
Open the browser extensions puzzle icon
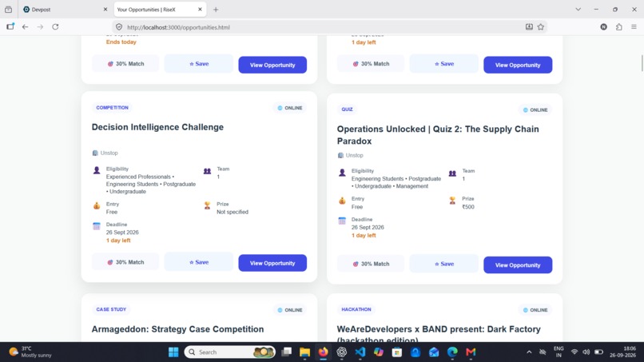618,27
